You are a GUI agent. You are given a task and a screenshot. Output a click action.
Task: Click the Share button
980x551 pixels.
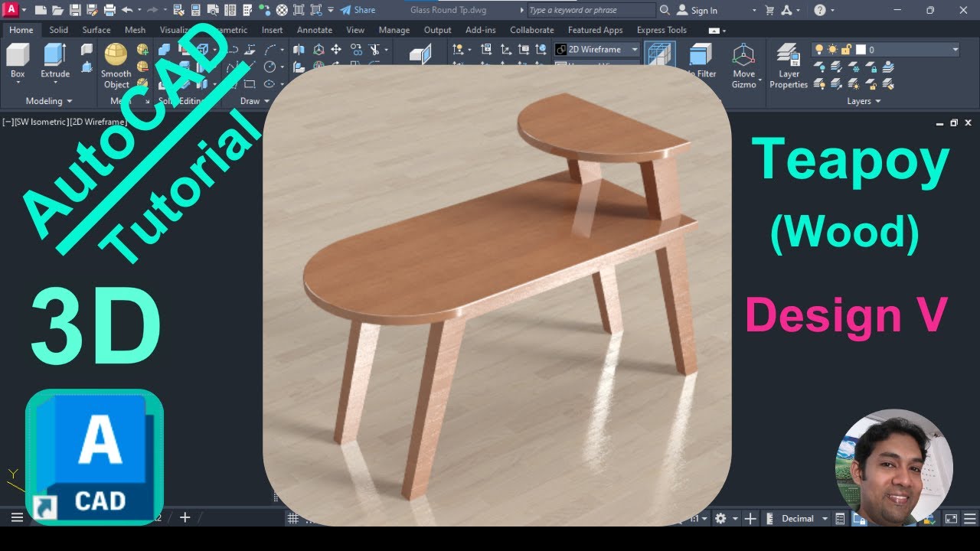358,10
